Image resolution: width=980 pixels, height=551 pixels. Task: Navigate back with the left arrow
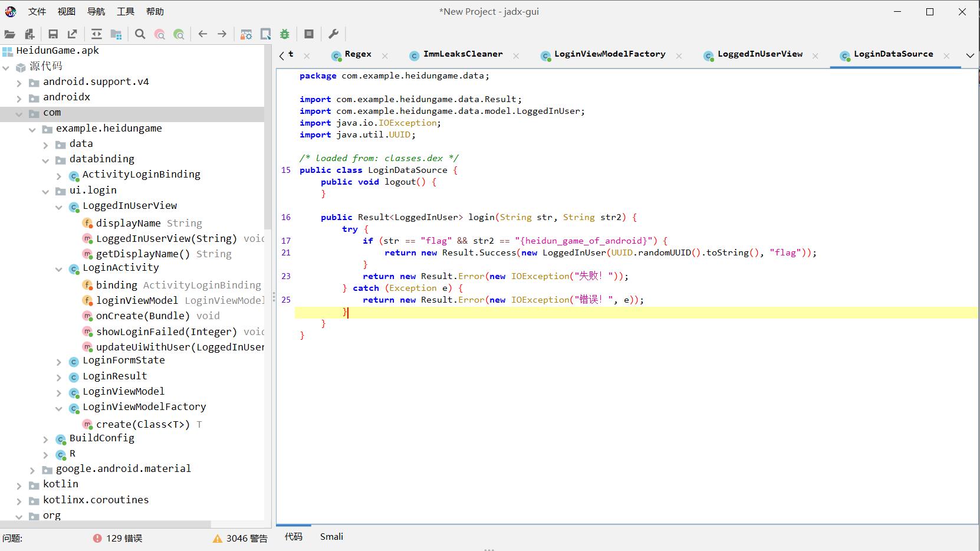(x=203, y=34)
